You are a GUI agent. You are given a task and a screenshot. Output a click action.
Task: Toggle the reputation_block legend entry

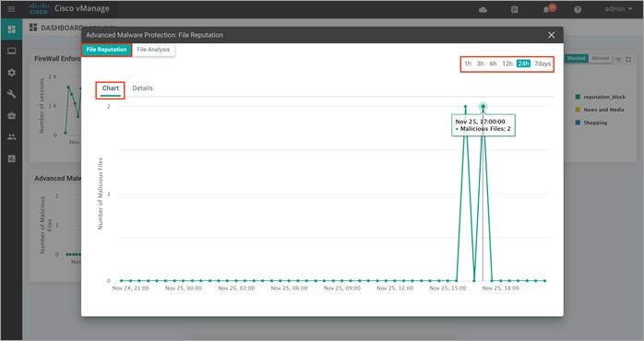(x=601, y=97)
